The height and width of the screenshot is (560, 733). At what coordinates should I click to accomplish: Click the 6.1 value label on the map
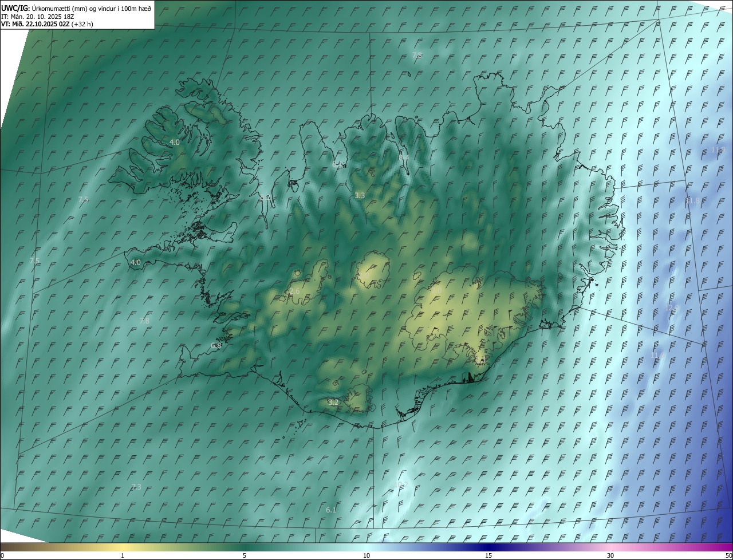click(331, 510)
